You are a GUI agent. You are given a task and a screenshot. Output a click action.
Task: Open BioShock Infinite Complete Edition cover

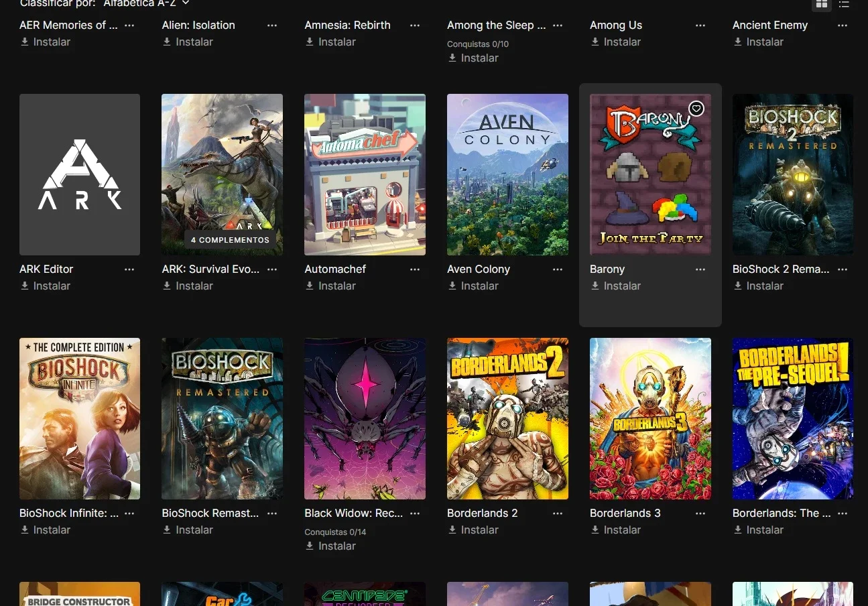[x=80, y=418]
